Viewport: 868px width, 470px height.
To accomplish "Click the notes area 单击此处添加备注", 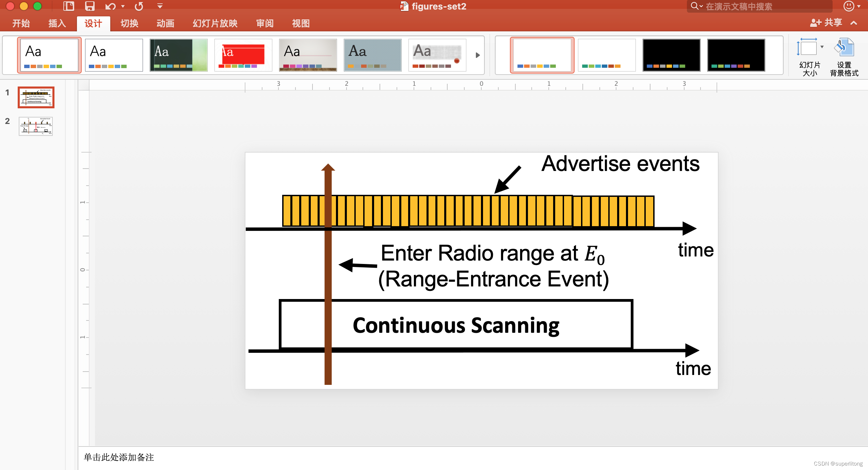I will (x=119, y=457).
